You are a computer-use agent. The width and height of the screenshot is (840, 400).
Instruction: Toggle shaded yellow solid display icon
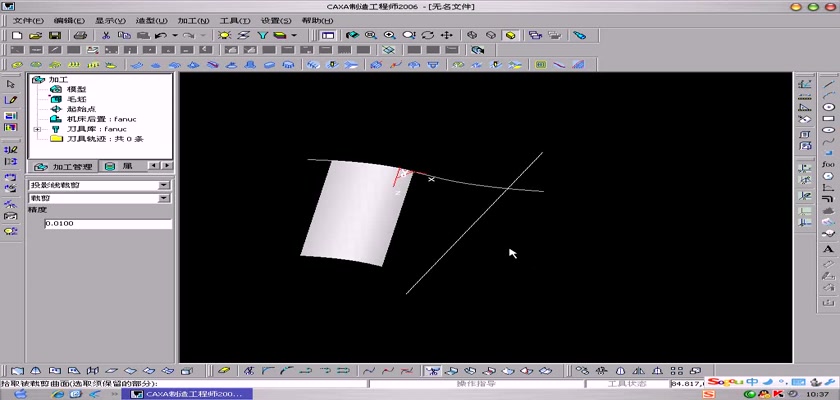coord(510,35)
